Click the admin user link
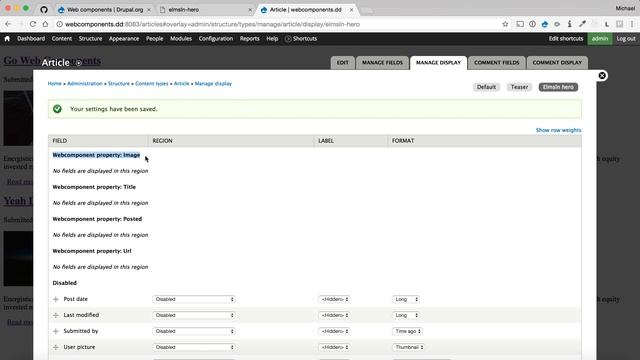This screenshot has height=360, width=640. point(600,39)
